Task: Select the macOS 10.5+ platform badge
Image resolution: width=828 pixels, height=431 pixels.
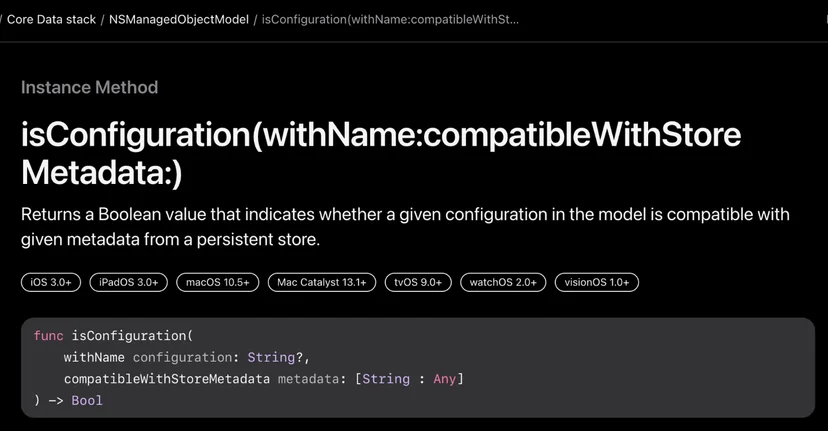Action: pos(218,282)
